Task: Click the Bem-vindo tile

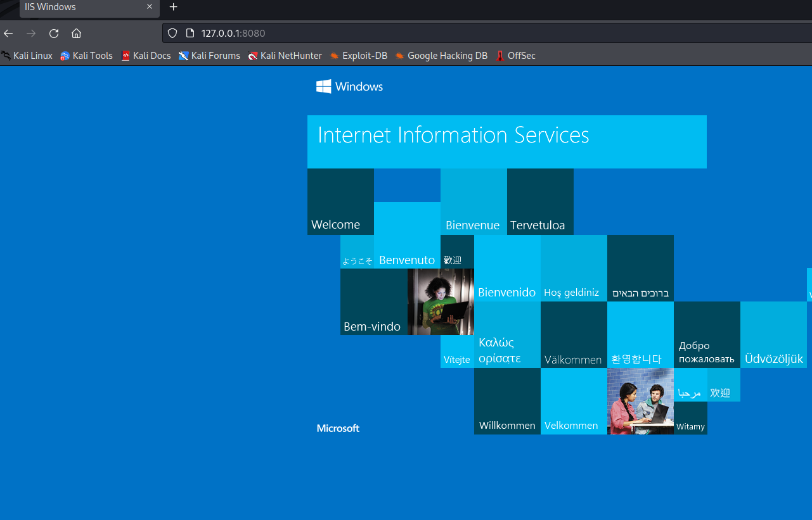Action: [x=374, y=302]
